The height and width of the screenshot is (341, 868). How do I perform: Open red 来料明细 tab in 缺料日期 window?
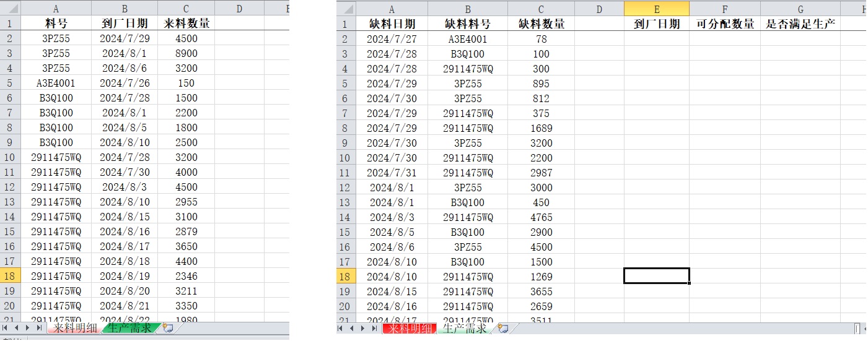[410, 329]
